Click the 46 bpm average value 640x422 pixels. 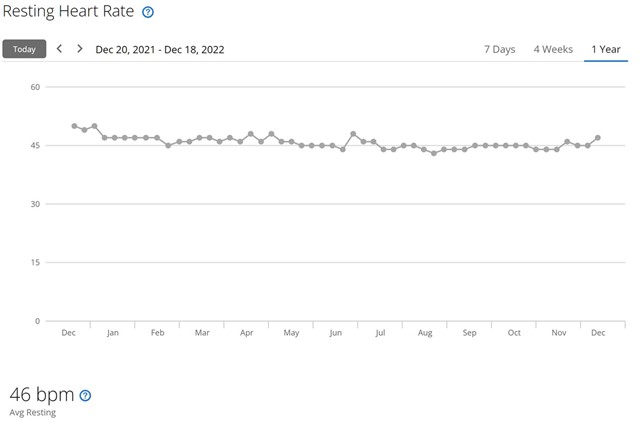click(41, 394)
